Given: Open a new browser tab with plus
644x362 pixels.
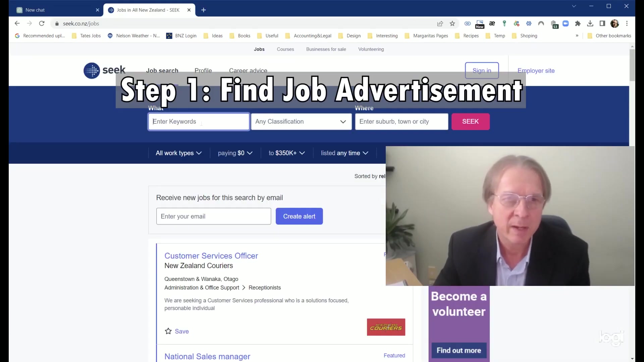Looking at the screenshot, I should [x=204, y=10].
